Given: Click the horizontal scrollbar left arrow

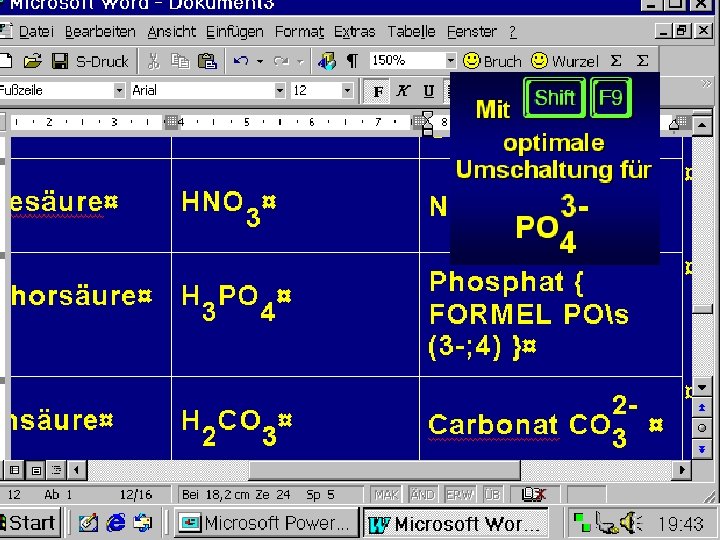Looking at the screenshot, I should click(x=77, y=470).
